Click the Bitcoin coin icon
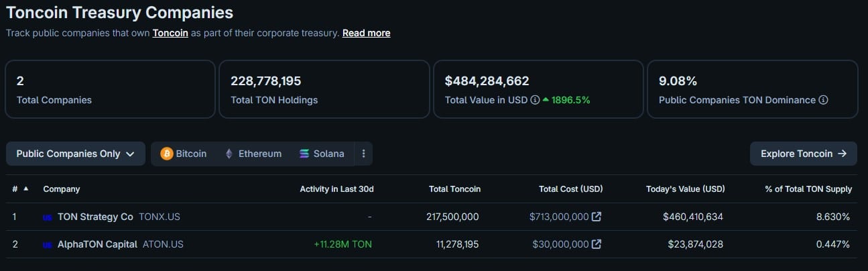 point(167,154)
